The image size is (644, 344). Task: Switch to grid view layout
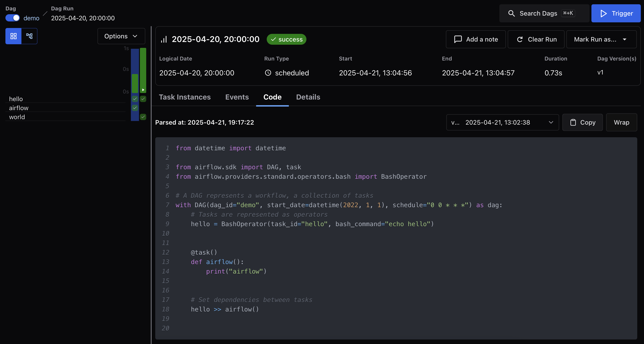click(13, 36)
